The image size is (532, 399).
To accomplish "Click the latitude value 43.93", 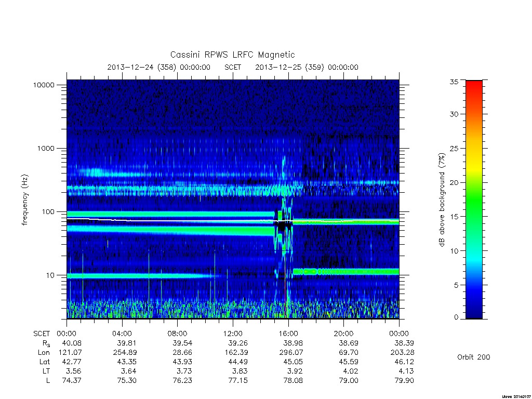I will (182, 362).
